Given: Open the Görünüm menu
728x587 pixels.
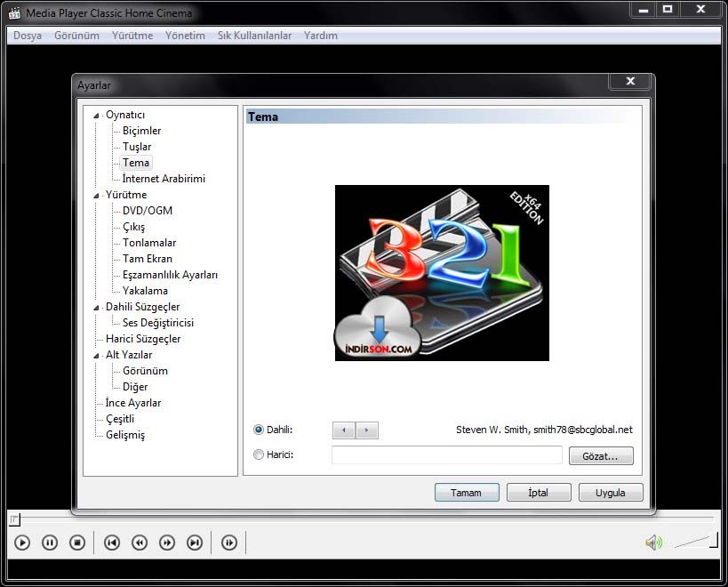Looking at the screenshot, I should [76, 36].
